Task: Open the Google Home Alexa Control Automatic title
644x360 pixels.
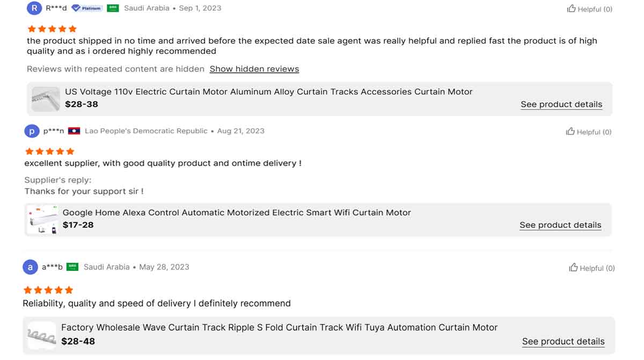Action: coord(237,213)
